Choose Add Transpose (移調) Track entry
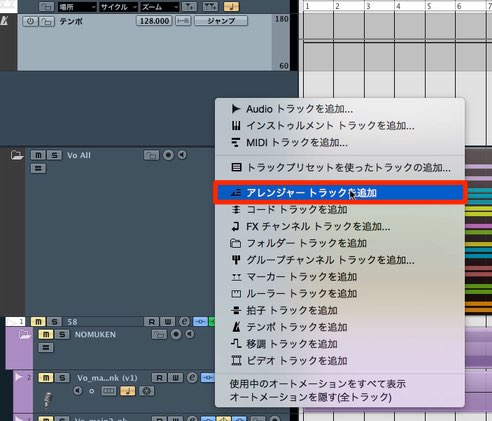Viewport: 492px width, 421px height. (340, 344)
